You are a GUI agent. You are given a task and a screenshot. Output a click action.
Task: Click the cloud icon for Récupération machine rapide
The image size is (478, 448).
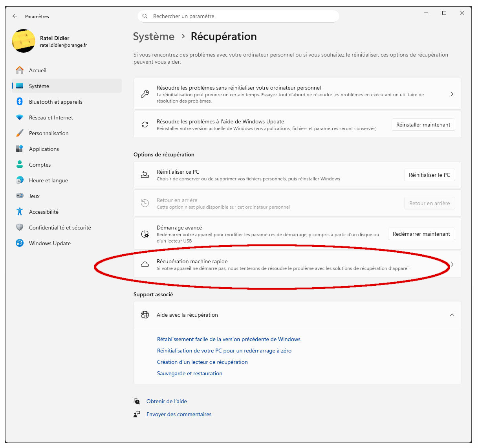click(145, 264)
